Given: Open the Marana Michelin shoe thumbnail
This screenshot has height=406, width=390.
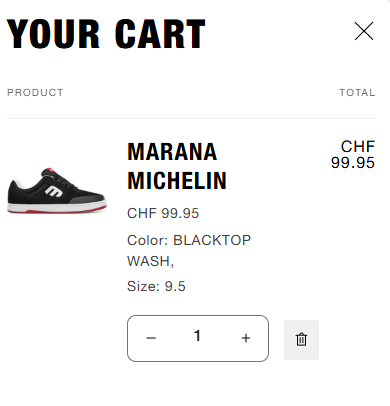Looking at the screenshot, I should pyautogui.click(x=57, y=190).
